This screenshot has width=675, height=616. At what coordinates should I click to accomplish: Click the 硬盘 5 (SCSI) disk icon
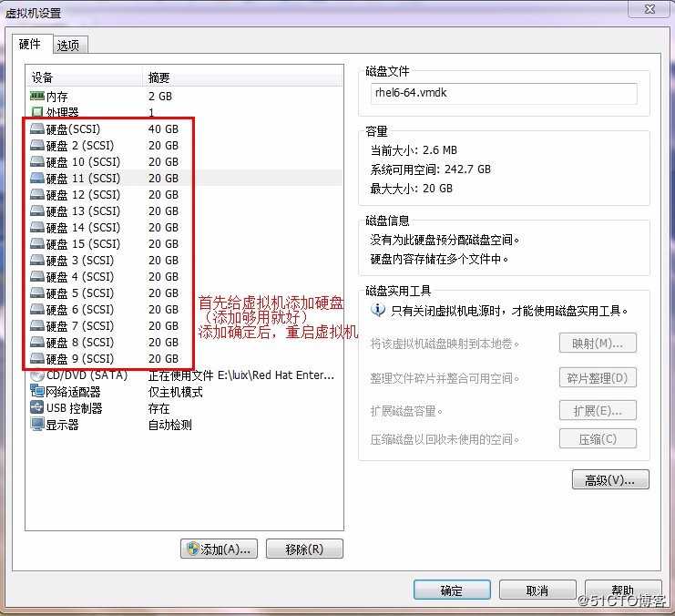click(37, 293)
